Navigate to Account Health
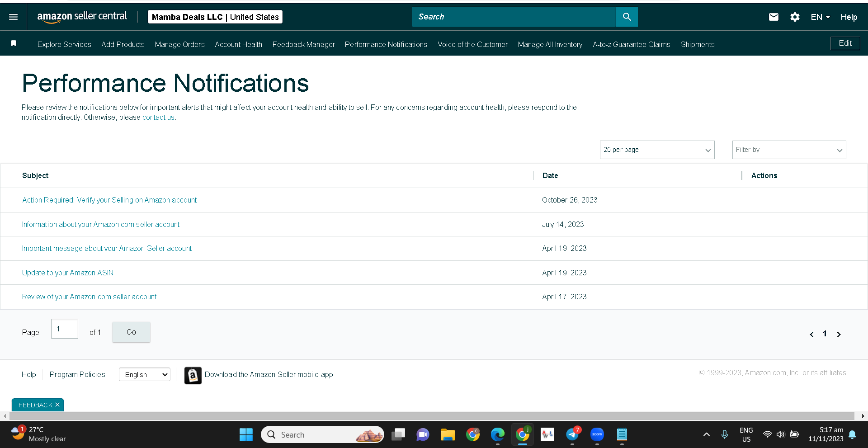The height and width of the screenshot is (448, 868). point(238,44)
